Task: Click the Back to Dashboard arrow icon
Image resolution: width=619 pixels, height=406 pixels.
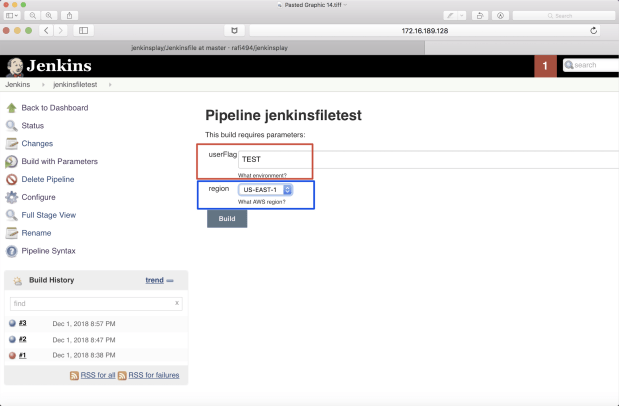Action: point(11,108)
